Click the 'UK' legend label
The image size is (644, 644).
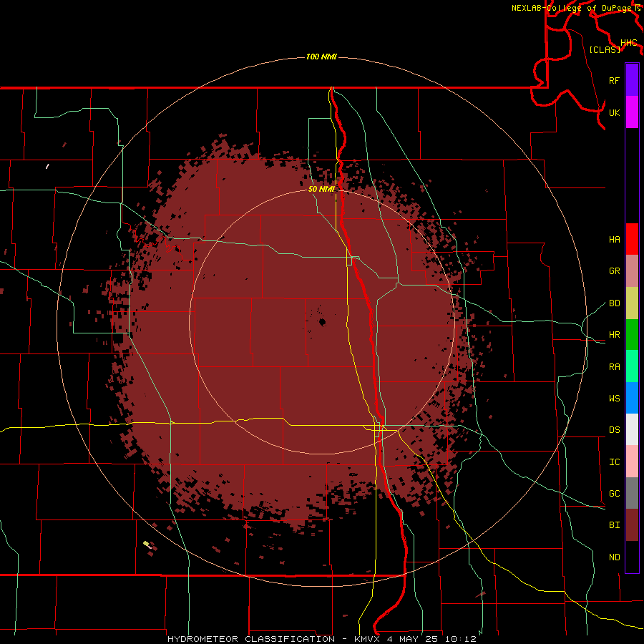(x=614, y=112)
